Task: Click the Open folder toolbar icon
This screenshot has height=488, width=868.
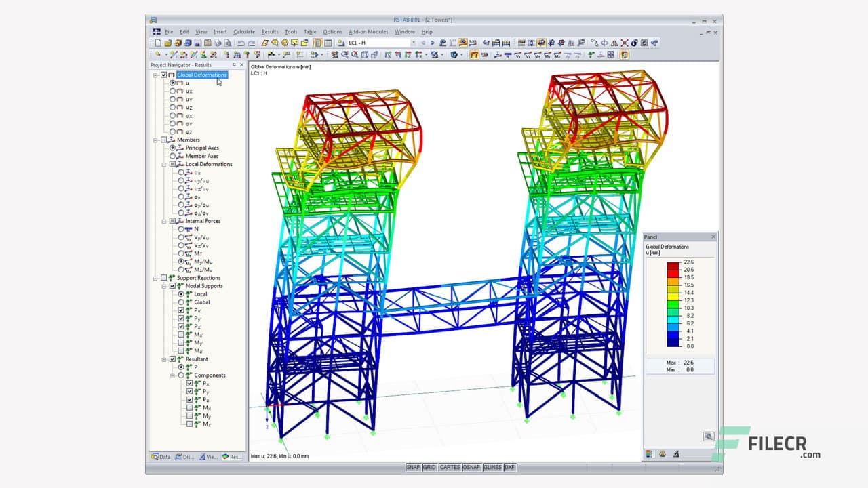Action: click(x=168, y=43)
